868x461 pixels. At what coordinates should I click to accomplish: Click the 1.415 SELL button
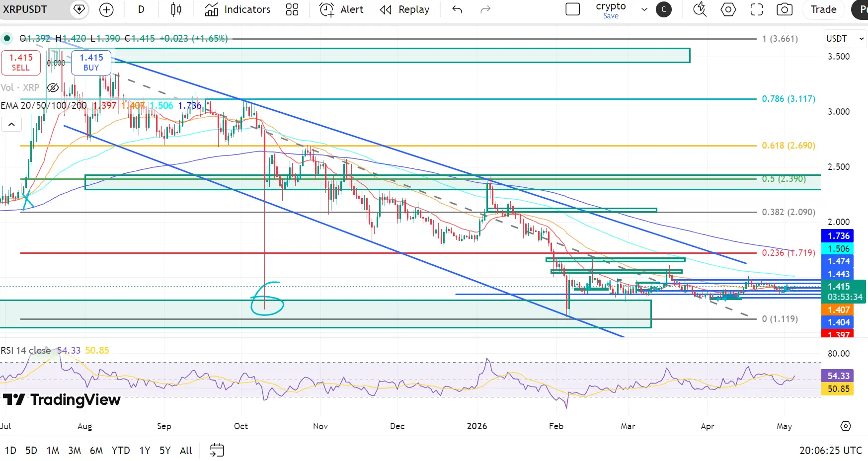click(x=21, y=63)
